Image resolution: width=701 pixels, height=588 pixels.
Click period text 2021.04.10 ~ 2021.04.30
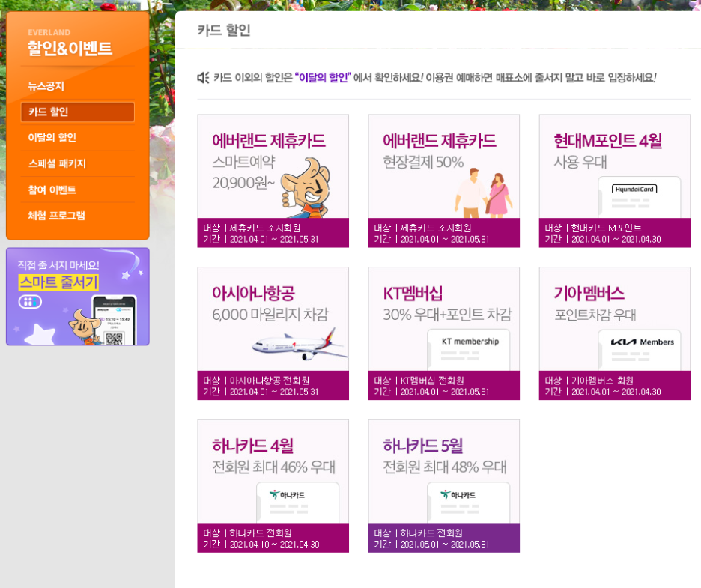coord(275,544)
